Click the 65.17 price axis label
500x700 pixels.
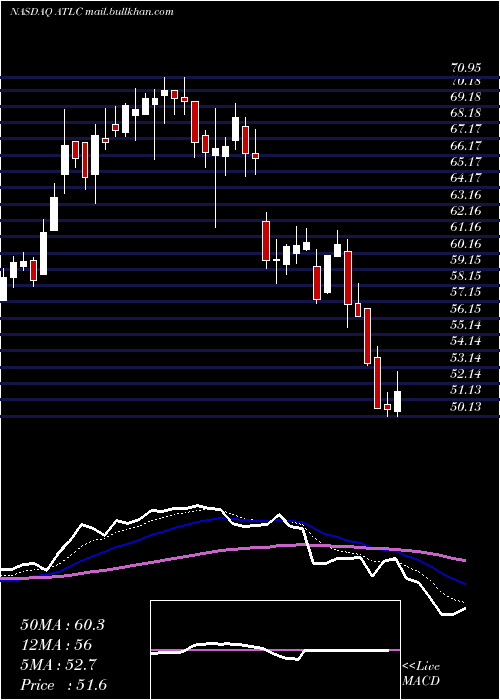(x=466, y=162)
